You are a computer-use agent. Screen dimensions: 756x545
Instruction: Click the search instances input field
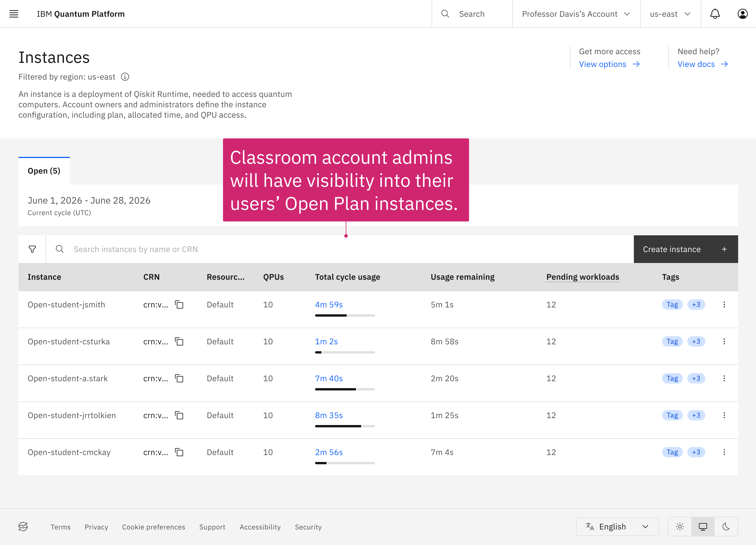click(340, 249)
